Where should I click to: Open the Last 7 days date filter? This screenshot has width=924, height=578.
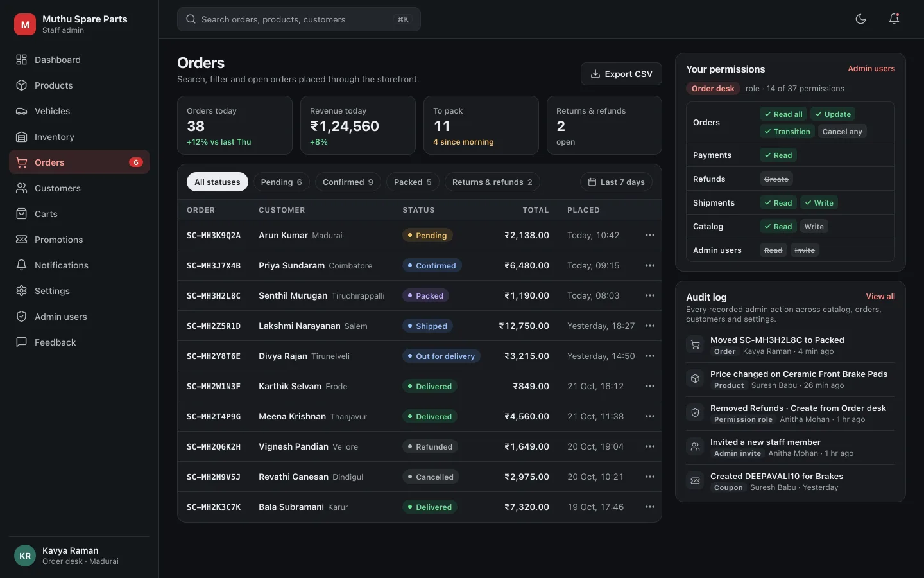click(x=616, y=182)
